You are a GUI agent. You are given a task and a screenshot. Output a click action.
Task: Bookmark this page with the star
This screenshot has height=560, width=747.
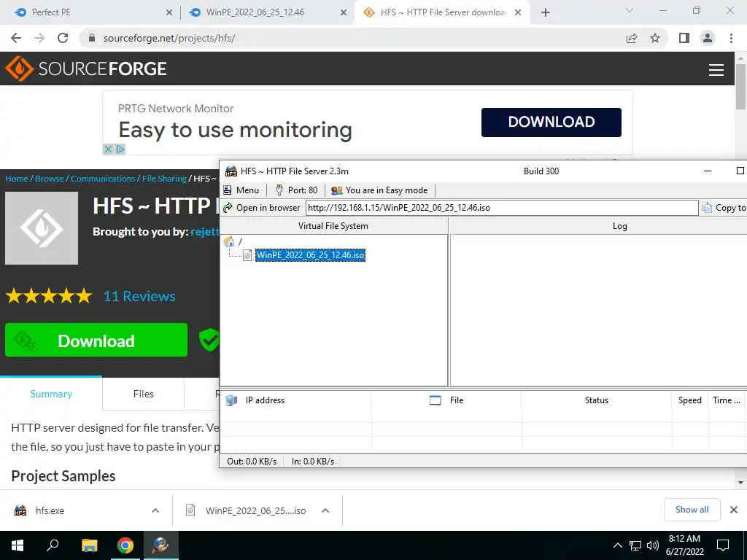(655, 38)
